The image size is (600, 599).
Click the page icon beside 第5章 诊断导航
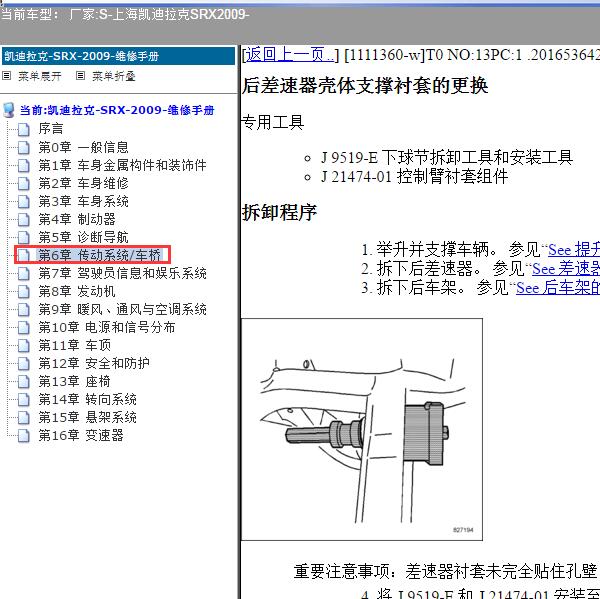click(24, 237)
